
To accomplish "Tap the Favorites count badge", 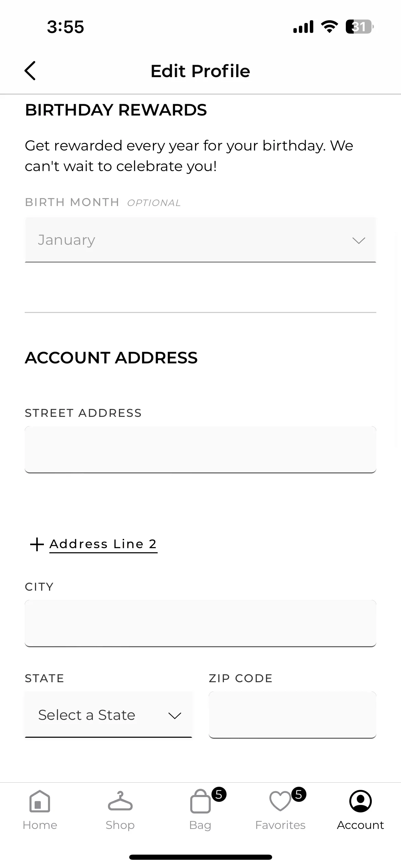I will 299,794.
